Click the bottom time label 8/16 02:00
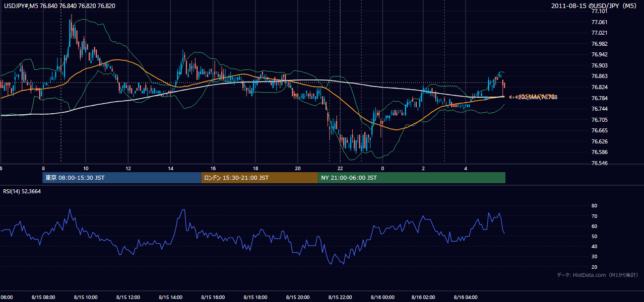Image resolution: width=644 pixels, height=302 pixels. point(423,297)
